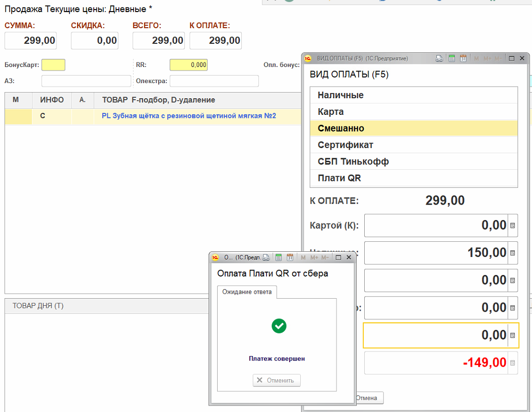Select the Зубная щётка product row
This screenshot has height=412, width=532.
(x=189, y=116)
